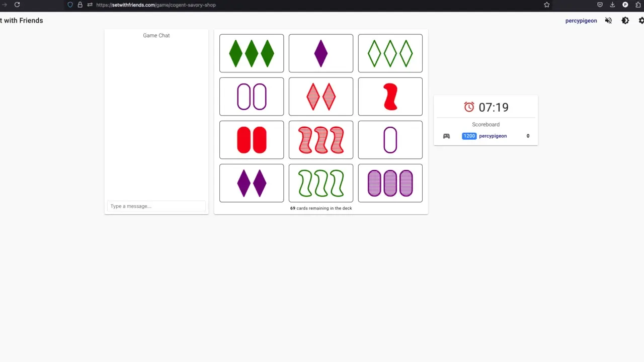
Task: Toggle dark mode theme icon
Action: [x=625, y=21]
